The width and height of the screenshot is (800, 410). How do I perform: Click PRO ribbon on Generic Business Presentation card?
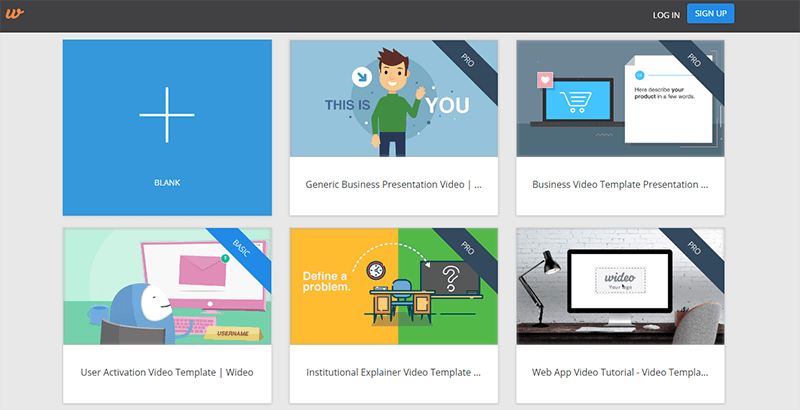(x=468, y=61)
